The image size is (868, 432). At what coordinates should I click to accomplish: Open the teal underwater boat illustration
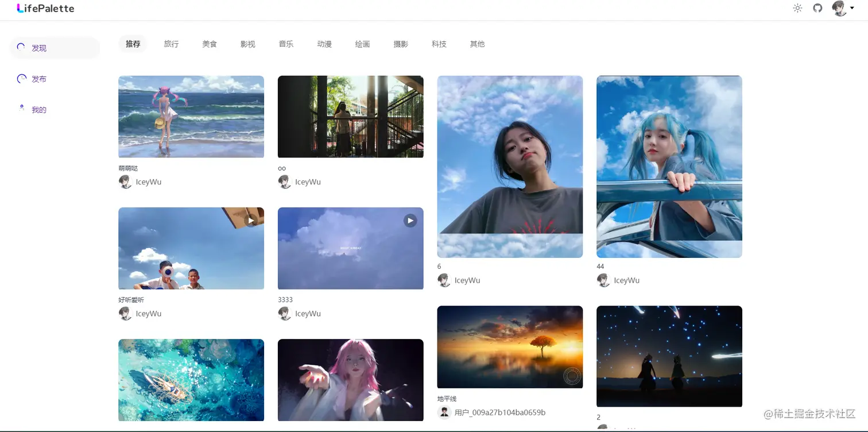click(191, 380)
